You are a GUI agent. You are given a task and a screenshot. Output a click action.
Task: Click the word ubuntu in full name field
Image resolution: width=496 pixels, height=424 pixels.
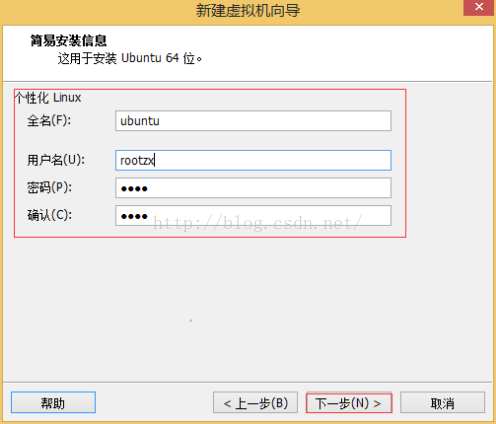pyautogui.click(x=140, y=121)
